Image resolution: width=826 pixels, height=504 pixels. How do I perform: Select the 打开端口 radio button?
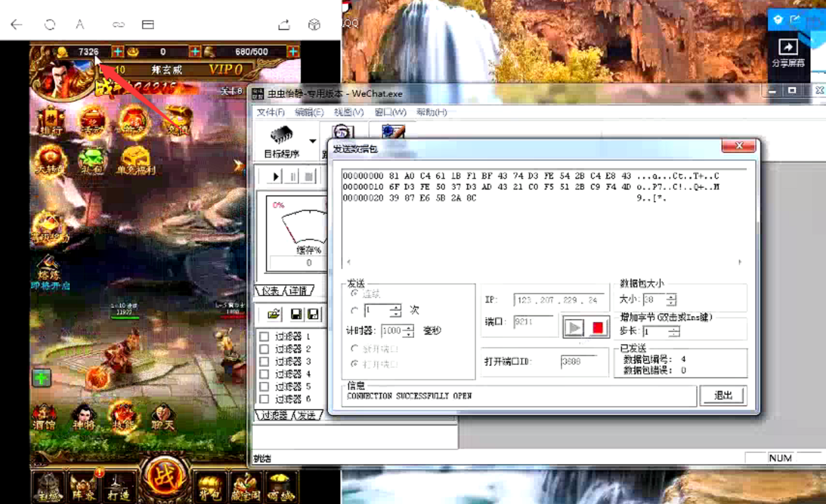point(354,364)
